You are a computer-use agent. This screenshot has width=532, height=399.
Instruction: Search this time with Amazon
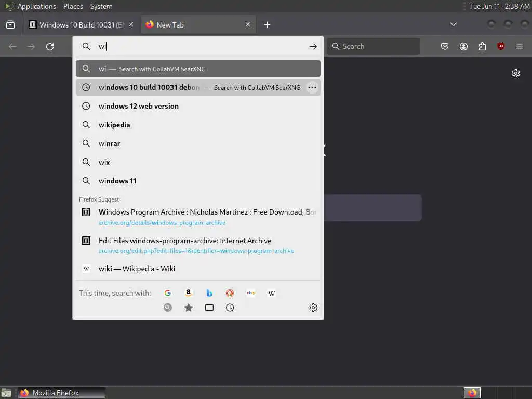[x=189, y=293]
